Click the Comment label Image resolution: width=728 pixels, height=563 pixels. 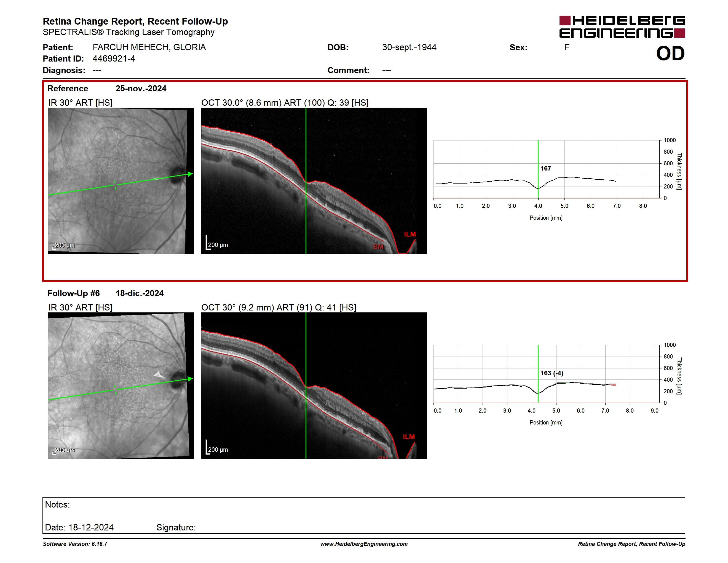[x=348, y=70]
